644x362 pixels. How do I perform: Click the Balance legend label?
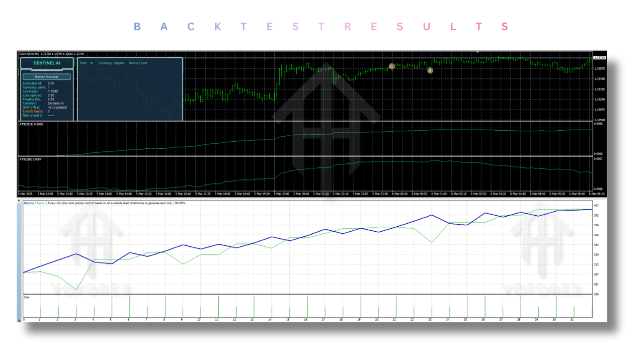click(x=29, y=203)
